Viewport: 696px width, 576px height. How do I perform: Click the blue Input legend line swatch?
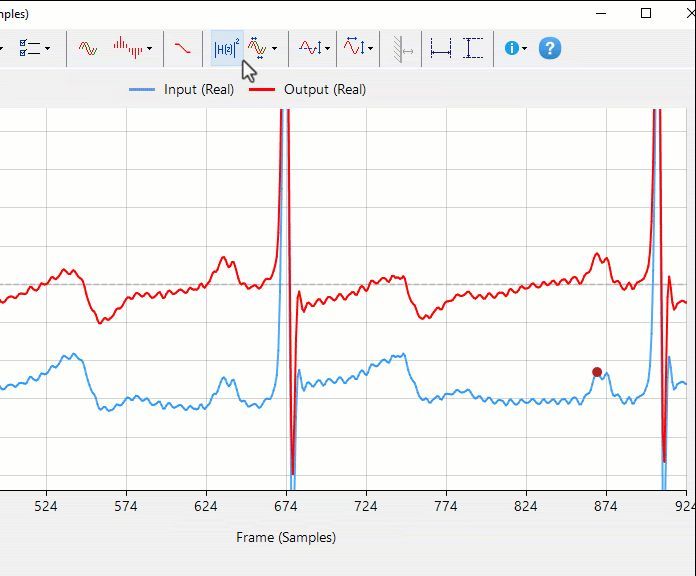tap(142, 90)
